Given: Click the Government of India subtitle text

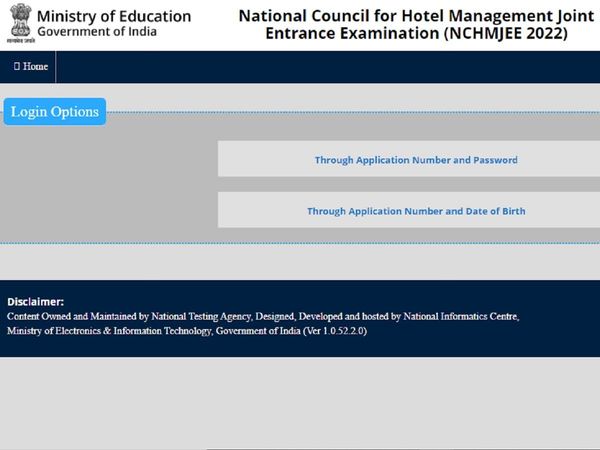Looking at the screenshot, I should coord(97,32).
